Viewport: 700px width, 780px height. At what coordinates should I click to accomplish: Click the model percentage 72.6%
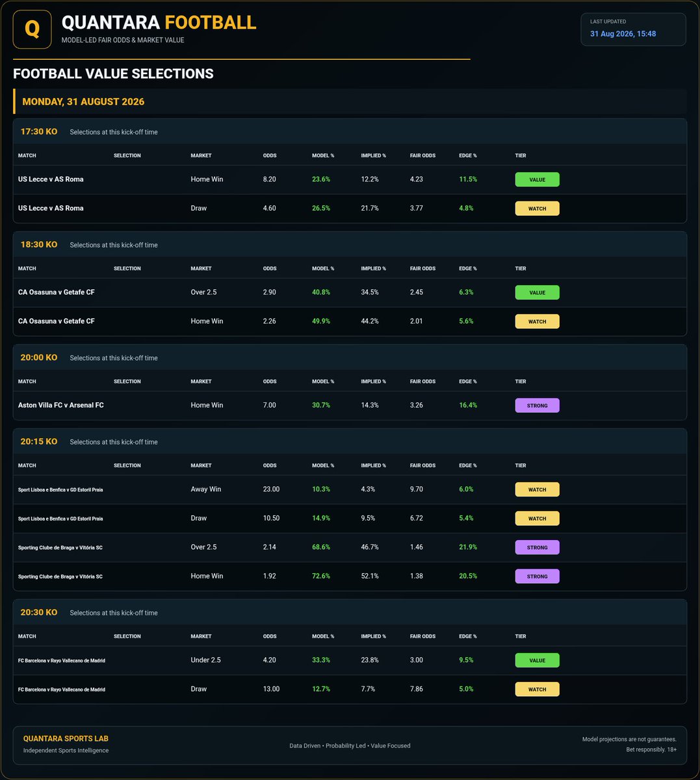coord(321,576)
